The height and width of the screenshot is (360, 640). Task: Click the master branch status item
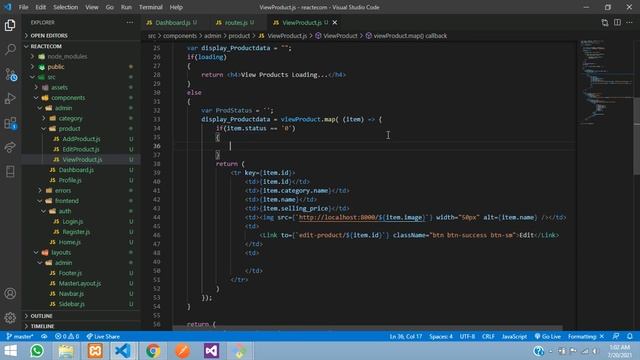(20, 336)
